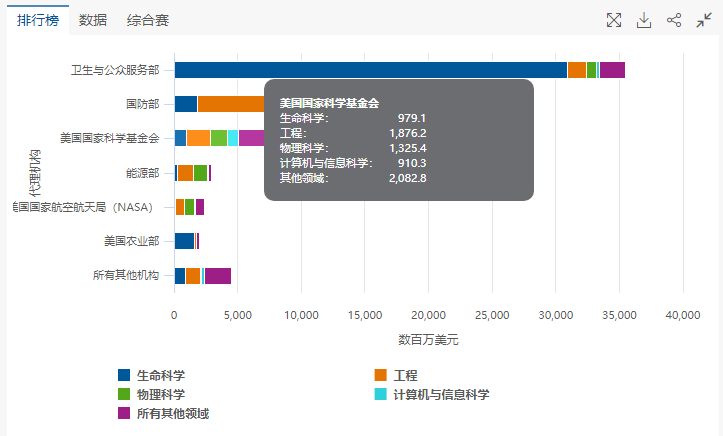The image size is (723, 436).
Task: Select the 美国国家科学基金会 axis label
Action: [110, 138]
